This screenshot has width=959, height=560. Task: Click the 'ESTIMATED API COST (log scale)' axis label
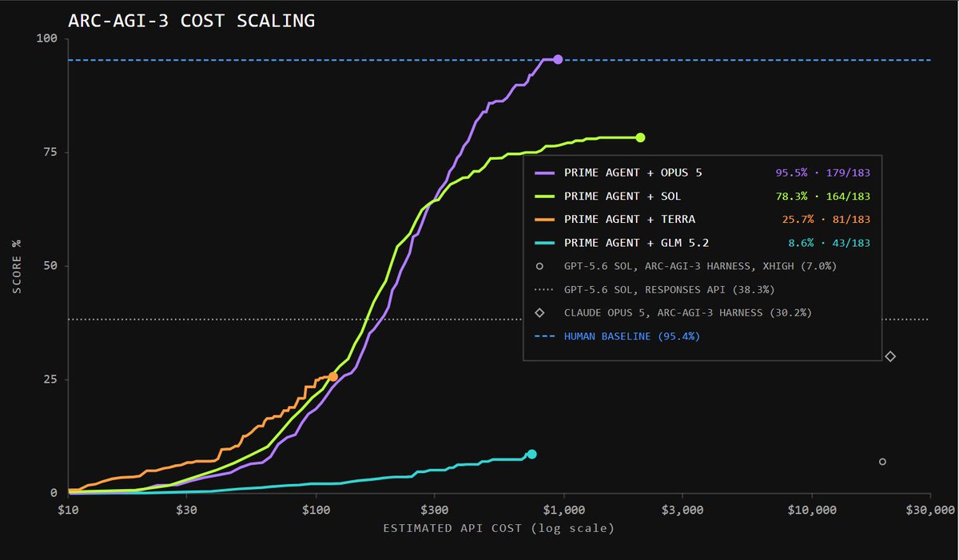point(499,528)
